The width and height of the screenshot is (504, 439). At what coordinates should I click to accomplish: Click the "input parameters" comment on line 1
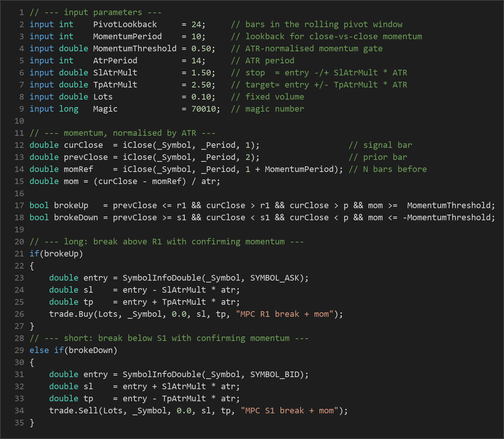point(96,12)
